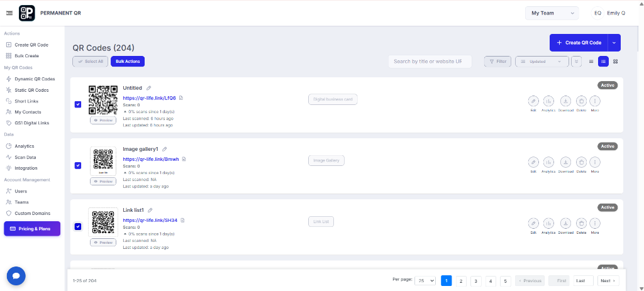
Task: Open More options for Link list1
Action: point(595,223)
